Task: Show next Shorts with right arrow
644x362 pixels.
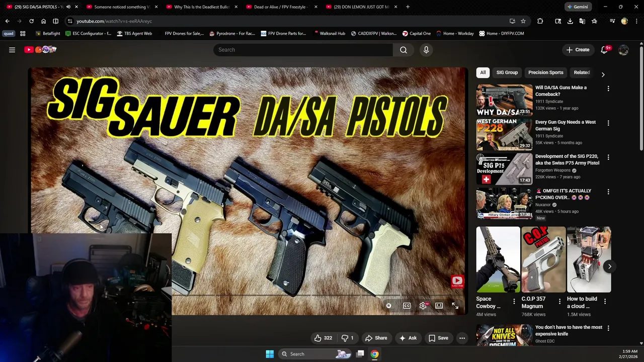Action: (x=609, y=266)
